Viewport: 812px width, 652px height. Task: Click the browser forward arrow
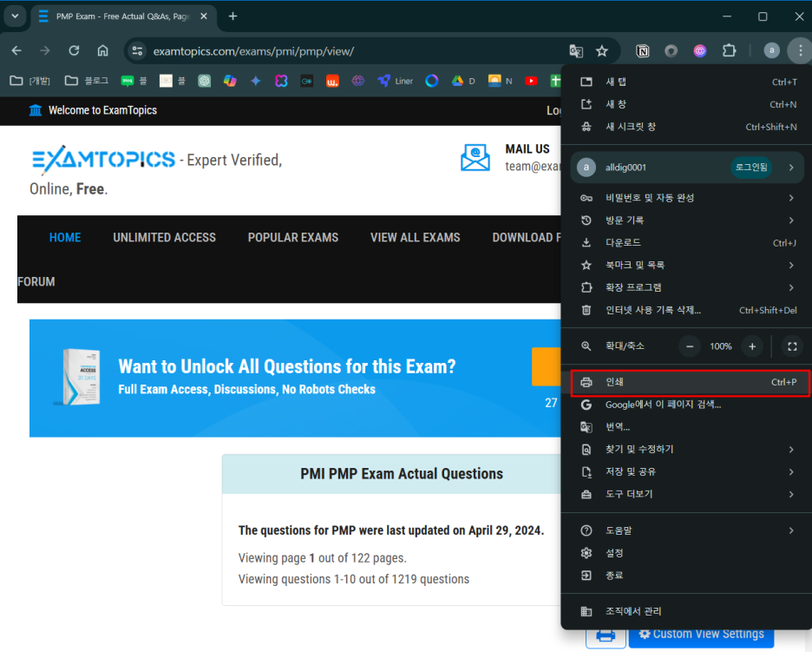click(x=45, y=51)
